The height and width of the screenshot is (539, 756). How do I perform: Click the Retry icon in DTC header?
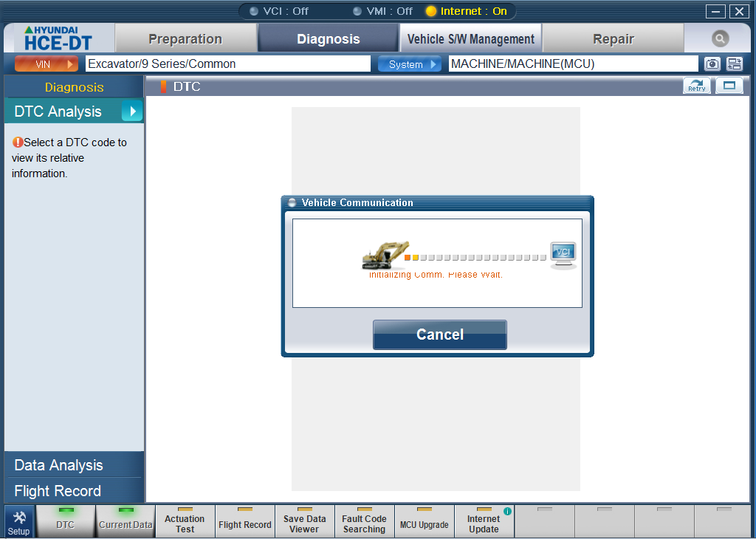pos(697,86)
